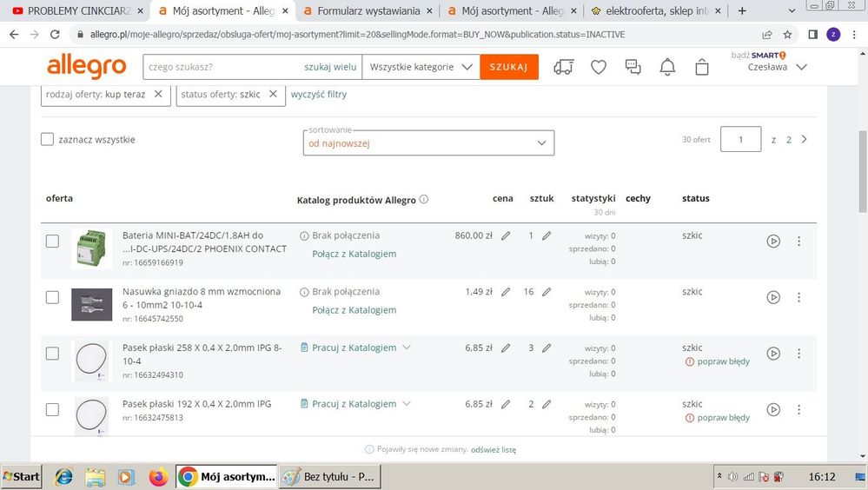The image size is (868, 490).
Task: Open three-dot menu for Bateria MINI-BAT offer
Action: coord(798,242)
